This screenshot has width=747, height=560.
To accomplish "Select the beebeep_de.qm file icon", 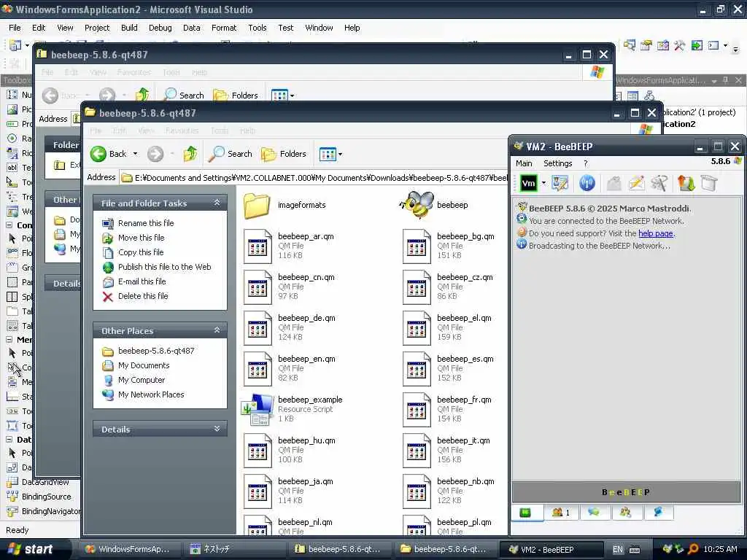I will (x=258, y=328).
